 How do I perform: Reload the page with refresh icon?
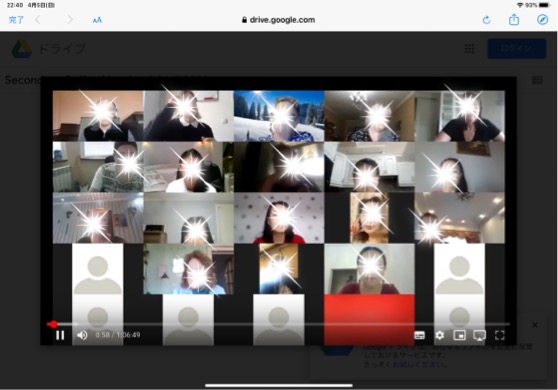[486, 20]
